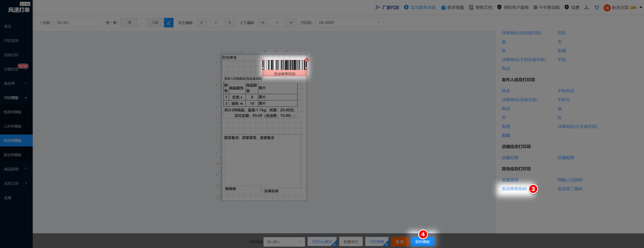The image size is (644, 248).
Task: Click the 发货单二维码 print item link
Action: coord(570,189)
